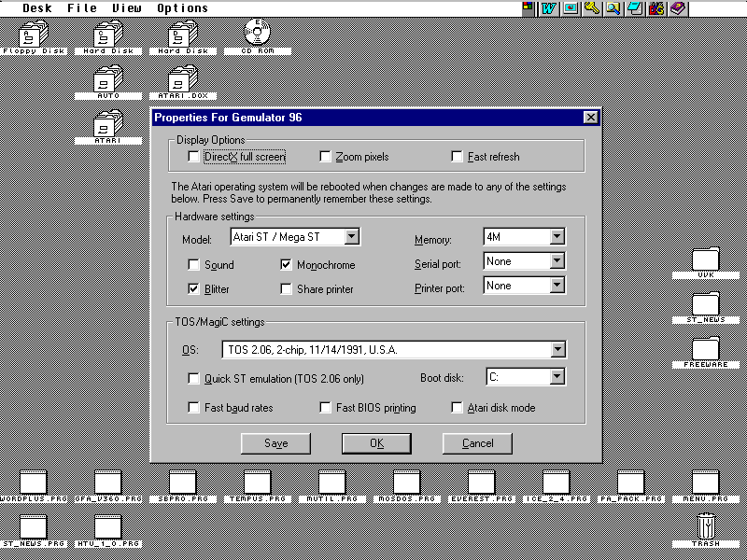
Task: Expand the Serial port dropdown
Action: (x=557, y=261)
